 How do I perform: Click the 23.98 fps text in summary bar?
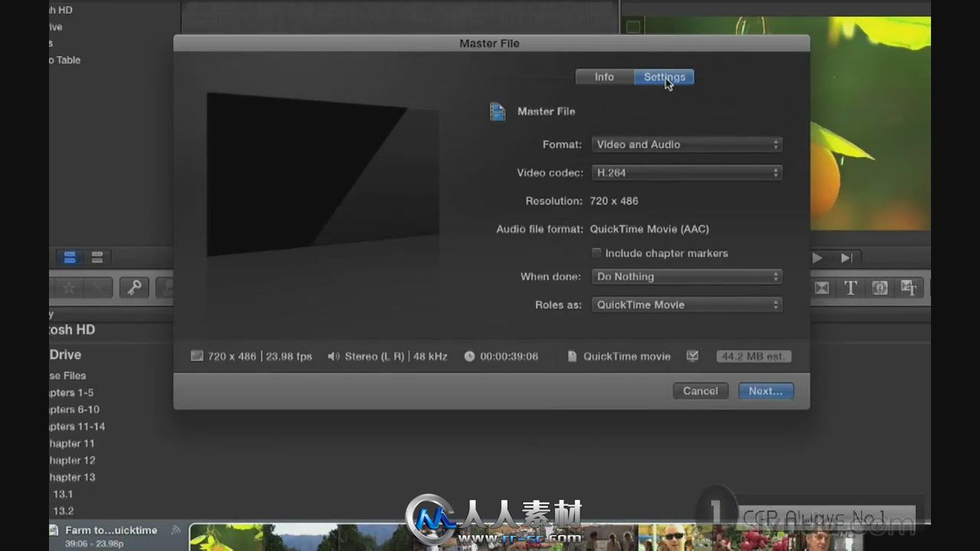289,356
